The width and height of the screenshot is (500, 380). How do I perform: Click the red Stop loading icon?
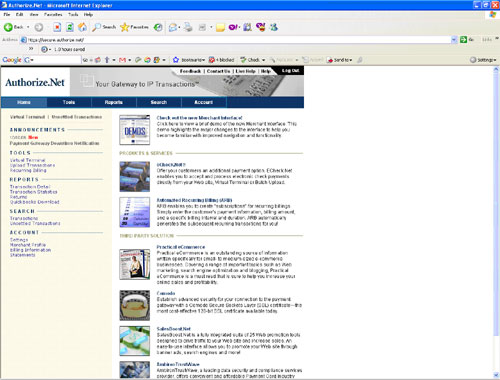(57, 27)
